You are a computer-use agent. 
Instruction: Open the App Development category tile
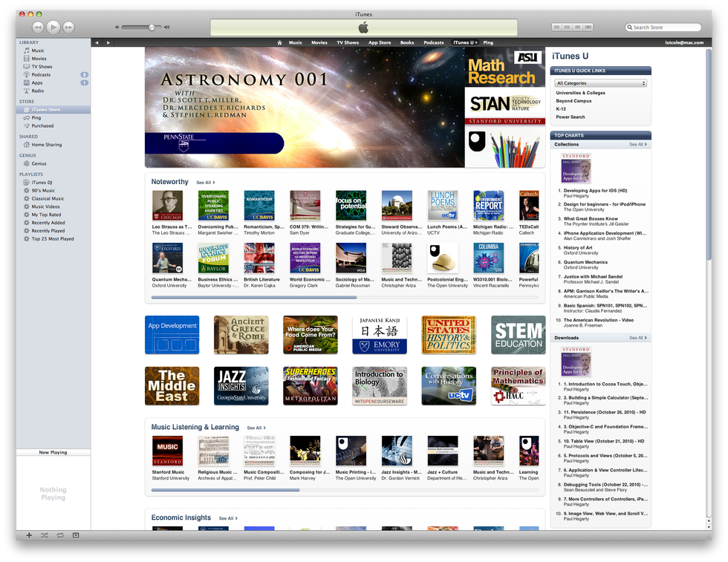click(172, 333)
